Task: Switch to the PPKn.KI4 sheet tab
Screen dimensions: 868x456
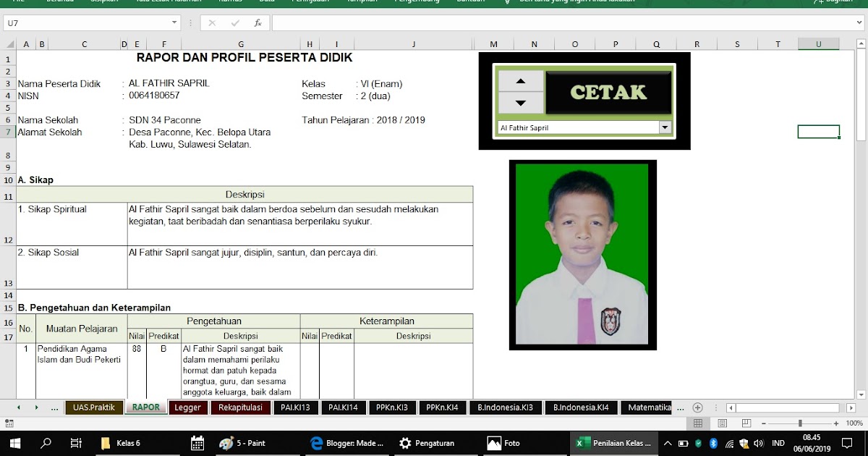Action: coord(442,408)
